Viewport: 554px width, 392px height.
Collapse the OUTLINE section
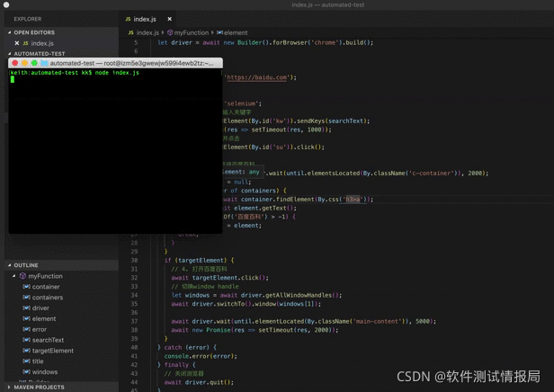coord(10,265)
